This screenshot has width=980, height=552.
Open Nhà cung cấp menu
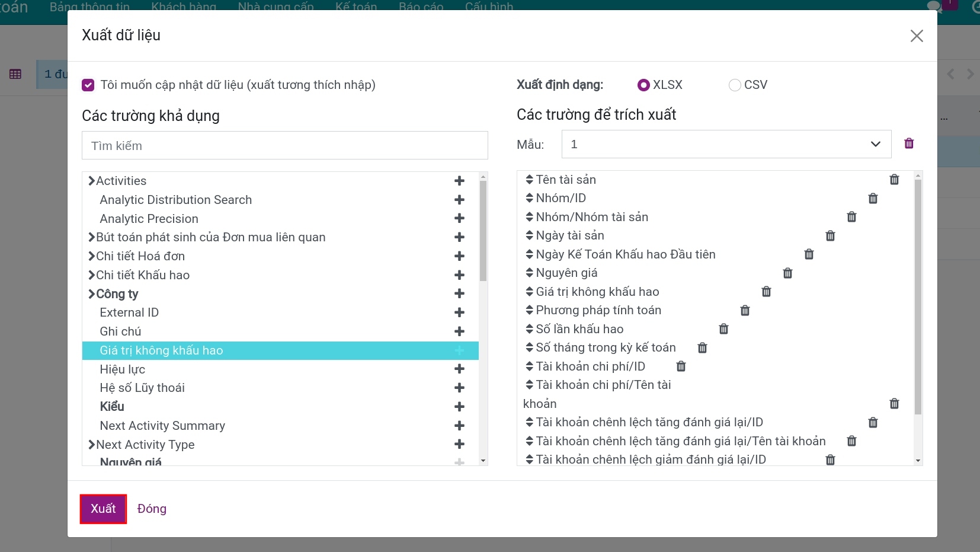click(276, 6)
